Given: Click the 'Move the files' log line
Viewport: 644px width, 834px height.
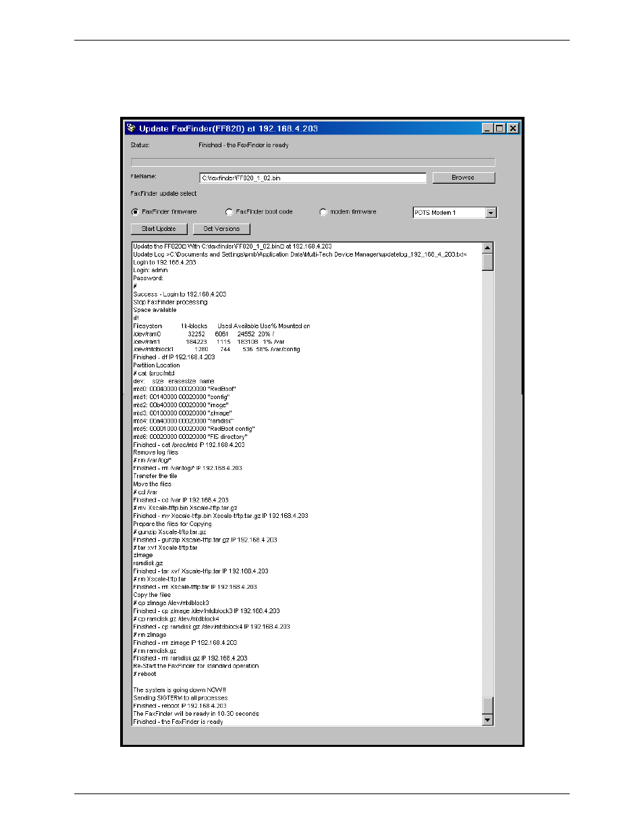Looking at the screenshot, I should [153, 484].
